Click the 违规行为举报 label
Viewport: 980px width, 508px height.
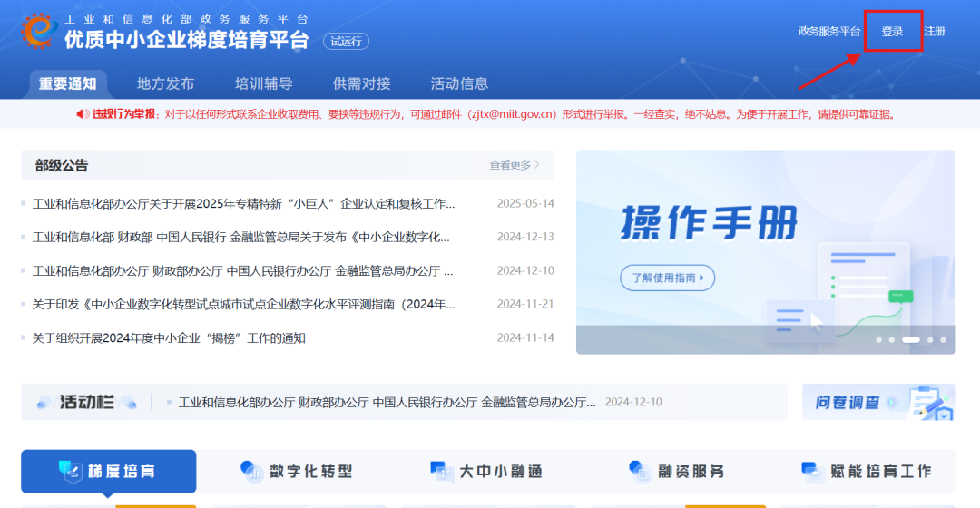pyautogui.click(x=123, y=114)
